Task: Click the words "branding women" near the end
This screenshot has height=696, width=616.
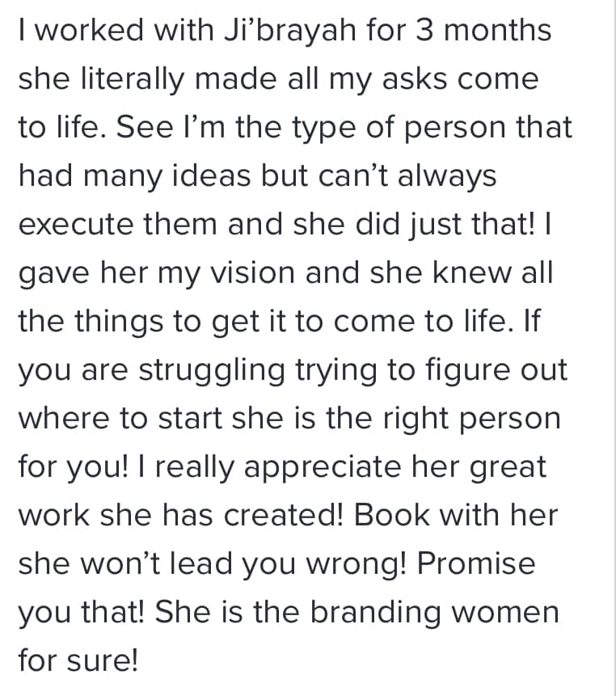Action: click(x=434, y=613)
